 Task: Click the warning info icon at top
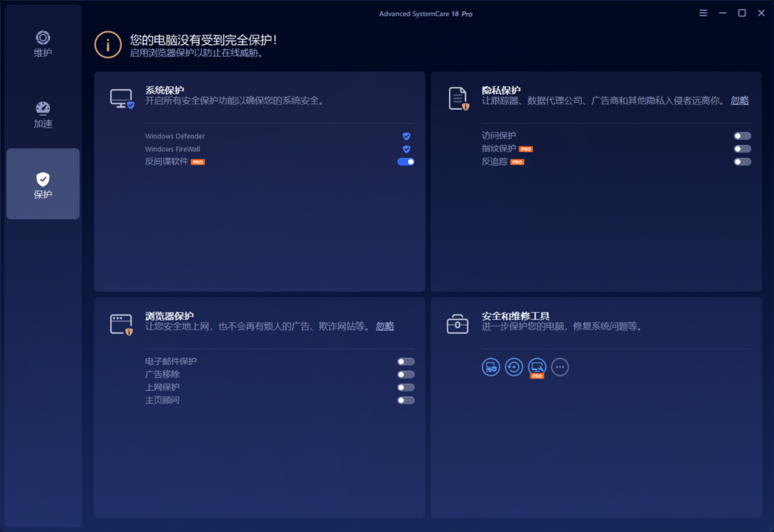[108, 45]
